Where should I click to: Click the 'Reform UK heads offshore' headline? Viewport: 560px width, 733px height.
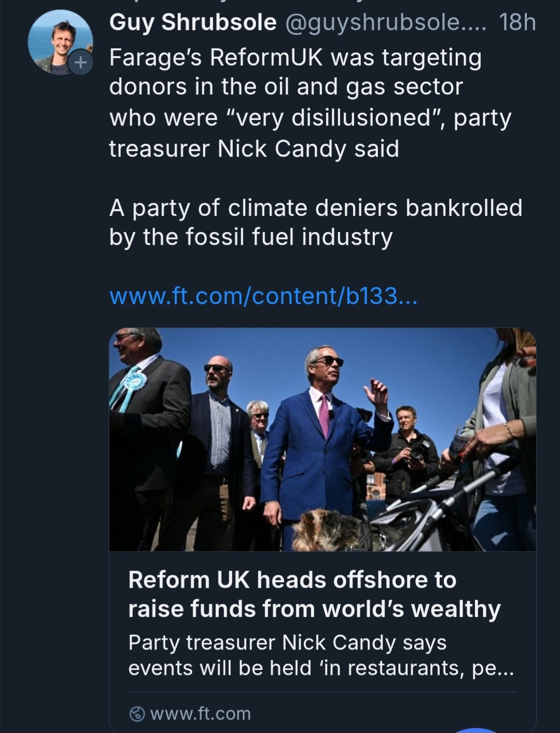click(x=292, y=579)
